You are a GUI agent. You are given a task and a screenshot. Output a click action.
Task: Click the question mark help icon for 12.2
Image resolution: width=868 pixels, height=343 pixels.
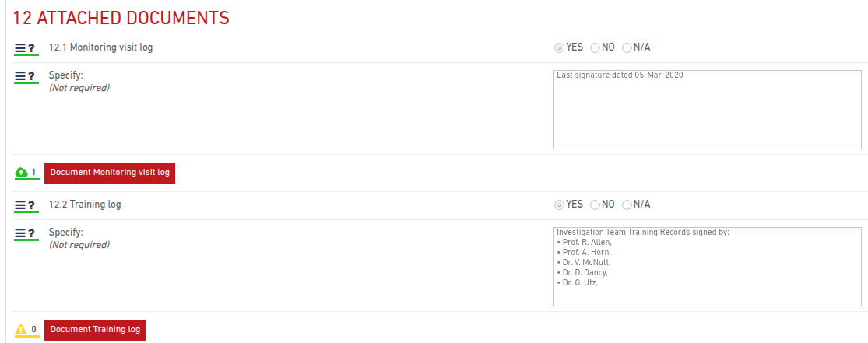32,205
